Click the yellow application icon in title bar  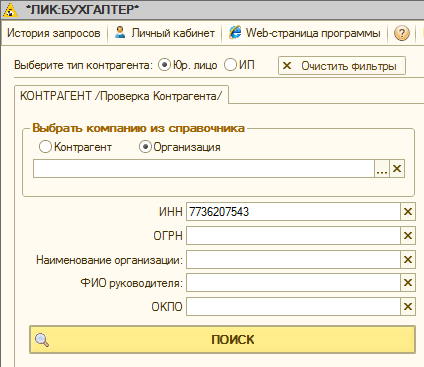(11, 10)
